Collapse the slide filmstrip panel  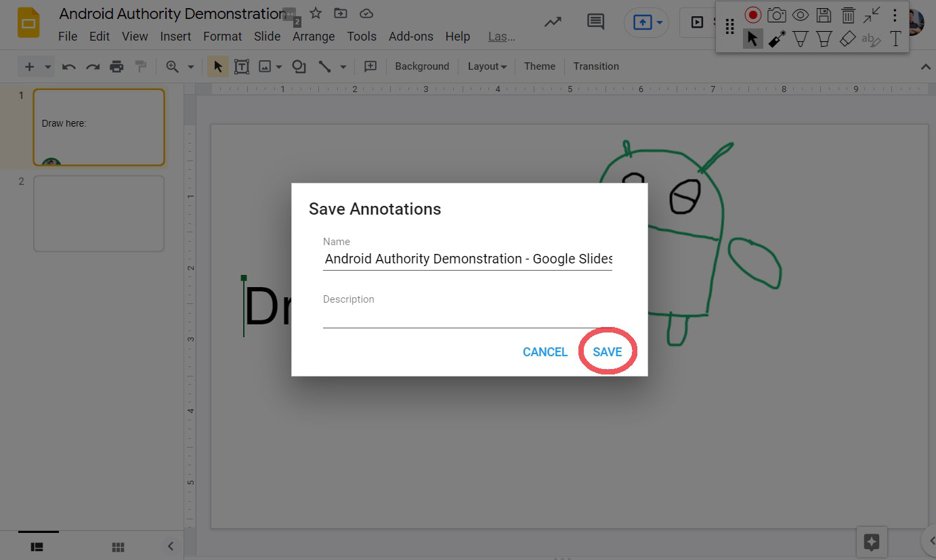[171, 546]
